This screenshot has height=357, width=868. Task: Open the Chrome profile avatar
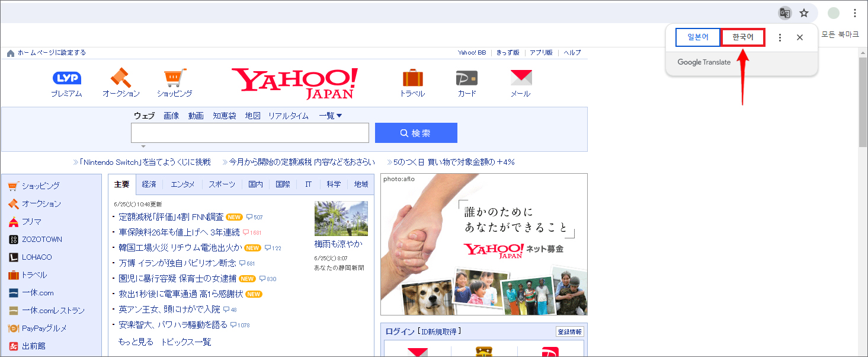click(x=834, y=13)
